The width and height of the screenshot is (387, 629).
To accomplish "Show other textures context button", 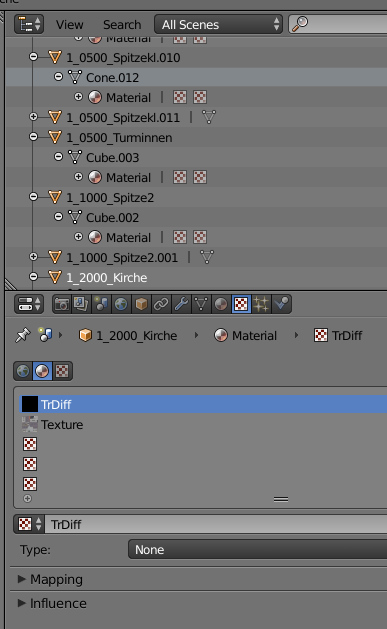I will click(x=62, y=371).
